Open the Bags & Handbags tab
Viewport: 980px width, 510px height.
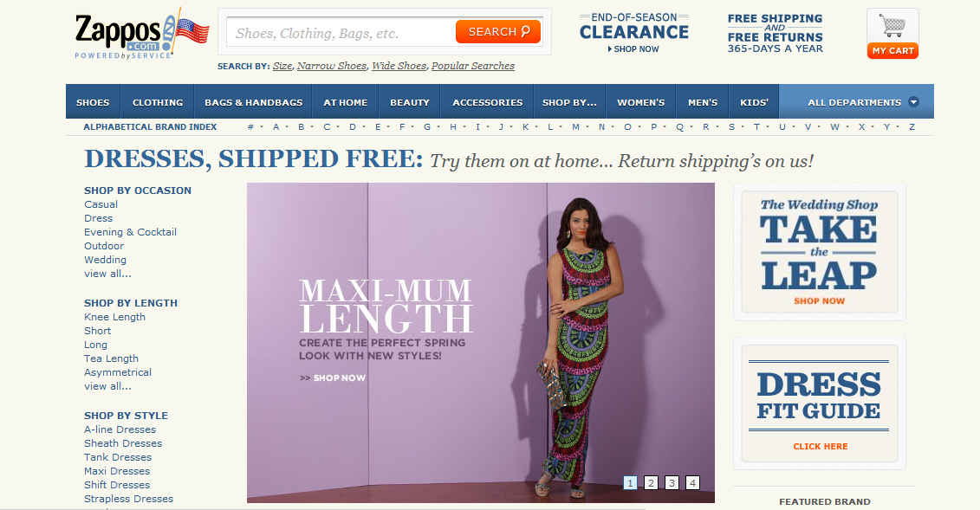[x=253, y=102]
